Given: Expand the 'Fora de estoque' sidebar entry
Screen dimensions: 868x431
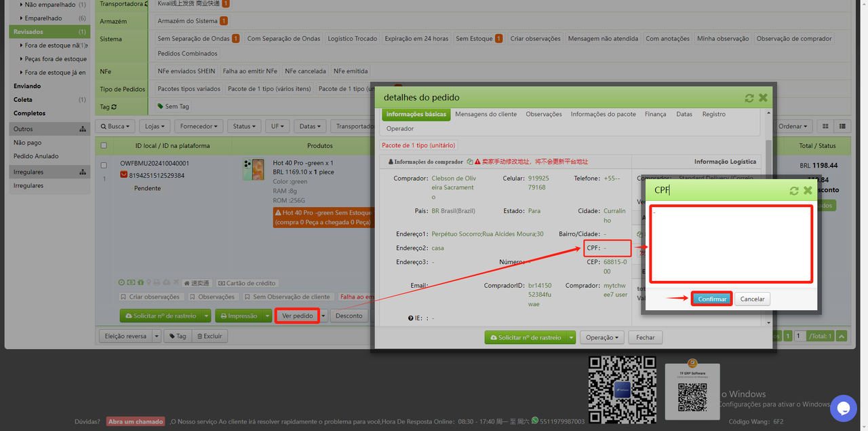Looking at the screenshot, I should [x=45, y=45].
